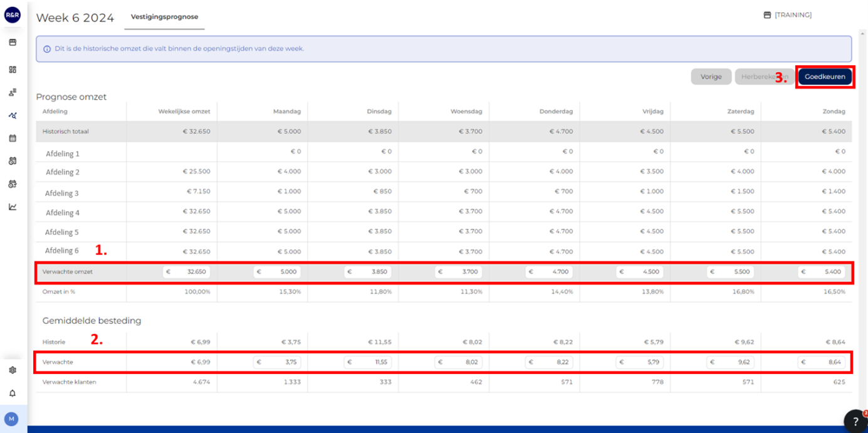Edit the weekly Verwachte omzet 32.650 field
This screenshot has width=868, height=433.
(x=186, y=272)
